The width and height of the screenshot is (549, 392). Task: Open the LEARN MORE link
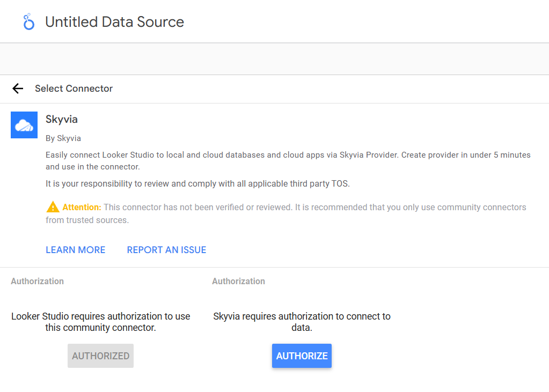tap(75, 249)
